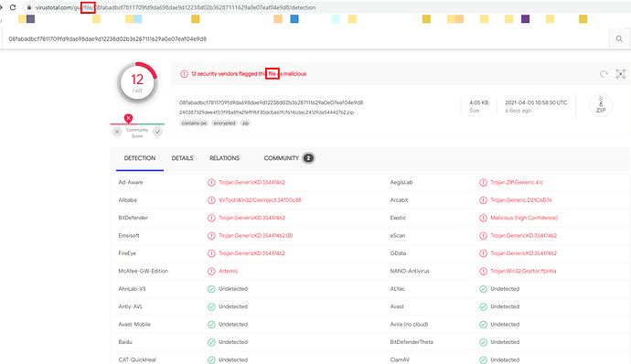Click the contains-pe tag

pos(194,123)
